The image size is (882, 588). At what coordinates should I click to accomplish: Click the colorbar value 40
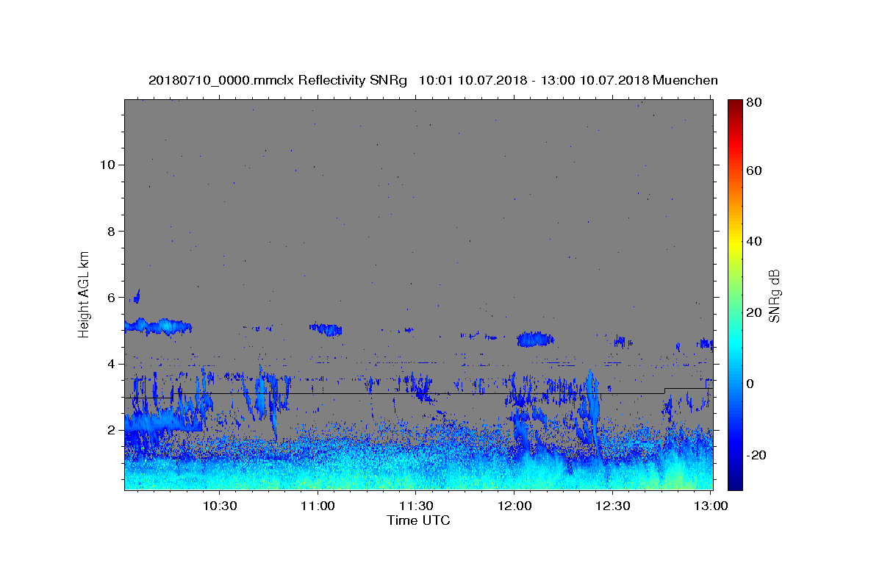[756, 241]
